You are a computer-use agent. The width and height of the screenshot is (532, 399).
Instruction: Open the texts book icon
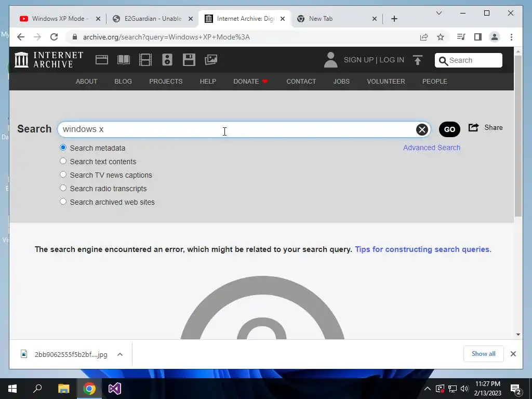[x=124, y=60]
